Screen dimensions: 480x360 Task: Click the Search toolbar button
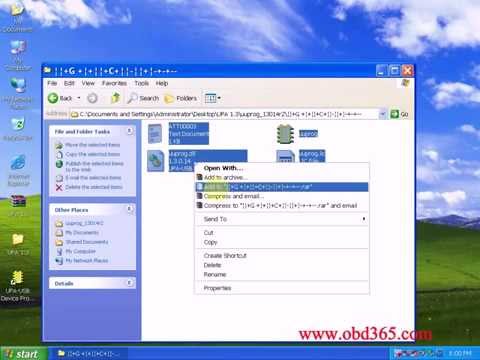[x=143, y=98]
